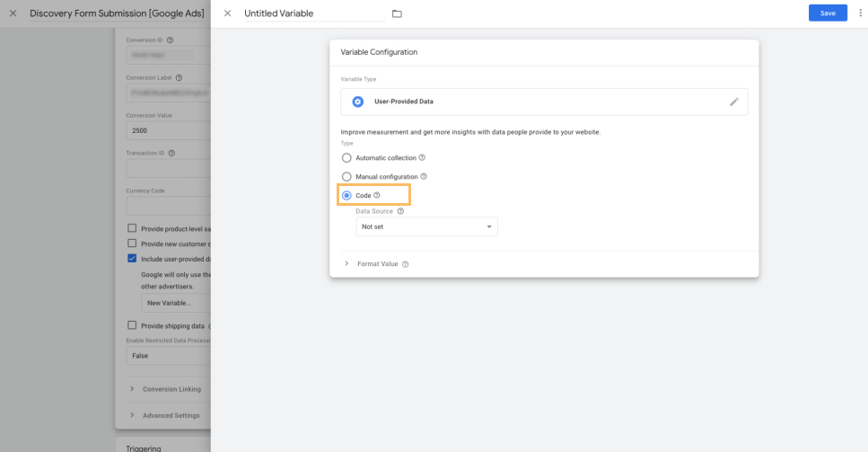Uncheck Include user-provided data
The image size is (868, 452).
pyautogui.click(x=132, y=258)
